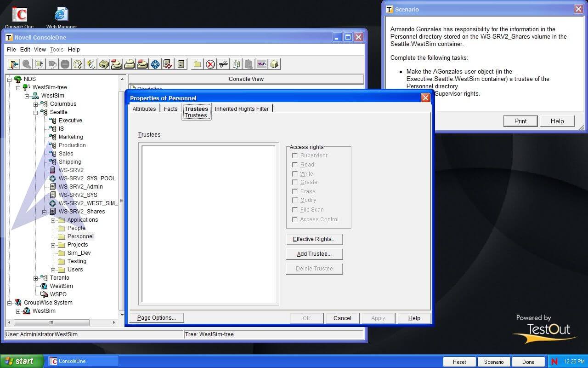588x368 pixels.
Task: Open the View menu
Action: point(40,50)
